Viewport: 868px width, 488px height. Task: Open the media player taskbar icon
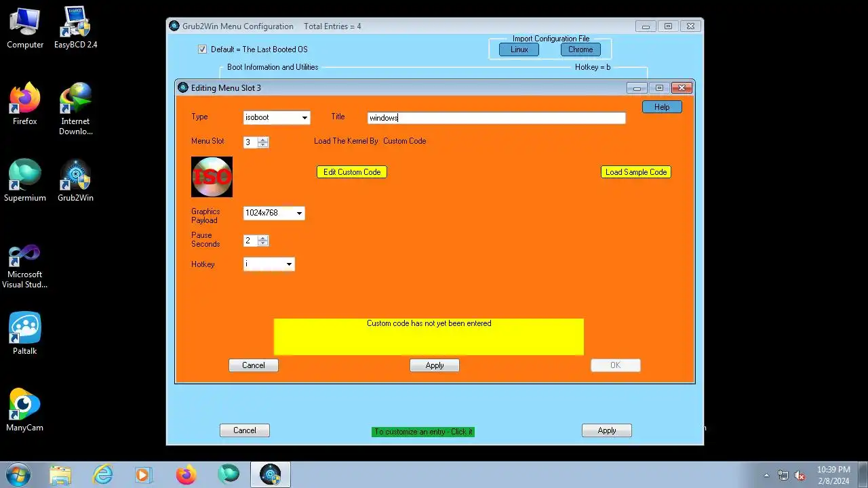(144, 474)
